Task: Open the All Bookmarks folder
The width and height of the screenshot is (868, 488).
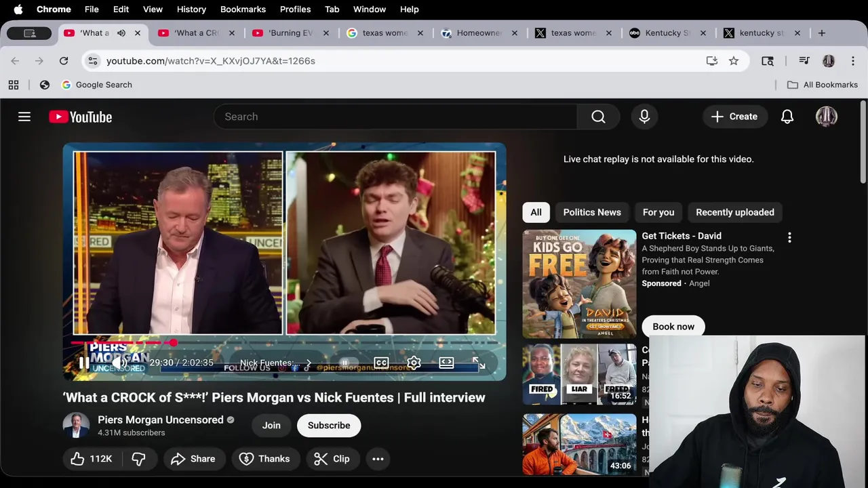Action: click(823, 85)
